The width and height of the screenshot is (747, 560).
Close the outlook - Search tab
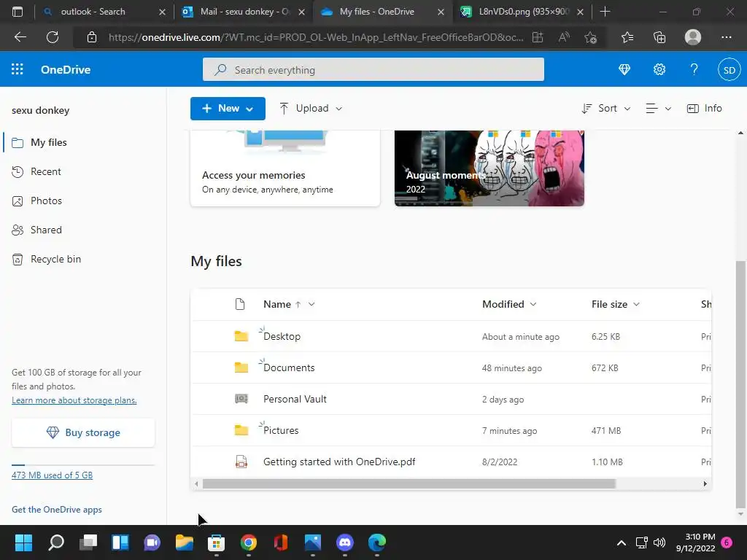pos(162,12)
